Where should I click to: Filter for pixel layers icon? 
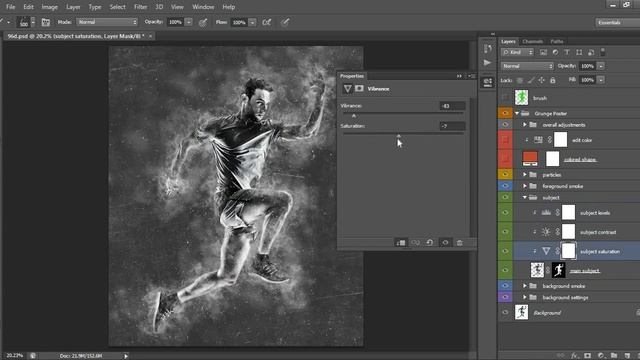543,52
